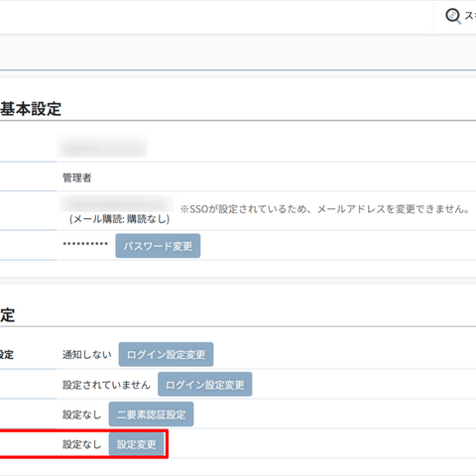
Task: Click the 設定変更 button
Action: [136, 444]
